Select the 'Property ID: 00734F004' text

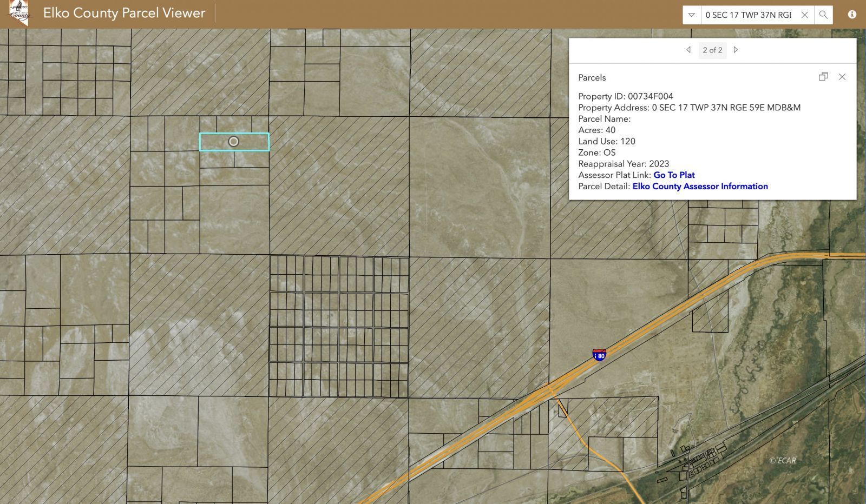[x=626, y=96]
